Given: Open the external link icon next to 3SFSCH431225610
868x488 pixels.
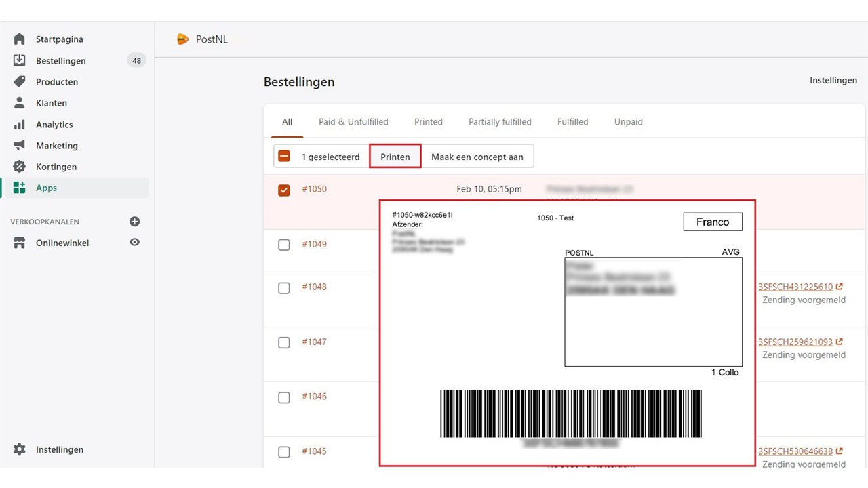Looking at the screenshot, I should pyautogui.click(x=839, y=287).
